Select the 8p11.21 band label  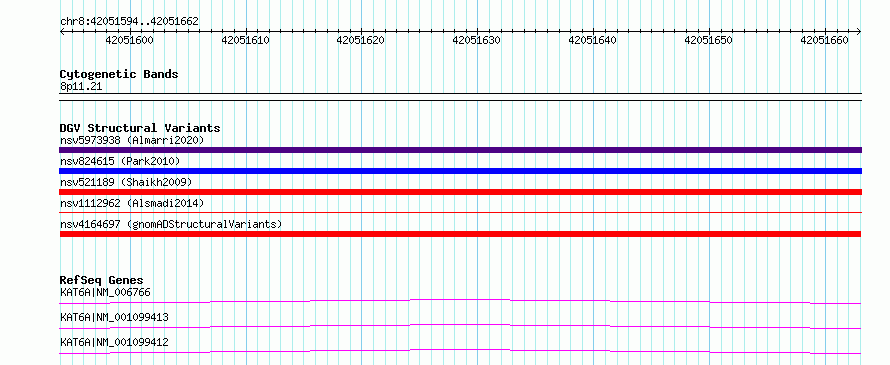coord(81,87)
